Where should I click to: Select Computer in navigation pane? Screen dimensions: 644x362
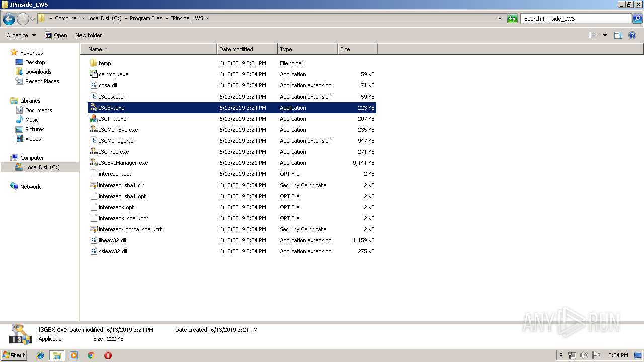(32, 158)
